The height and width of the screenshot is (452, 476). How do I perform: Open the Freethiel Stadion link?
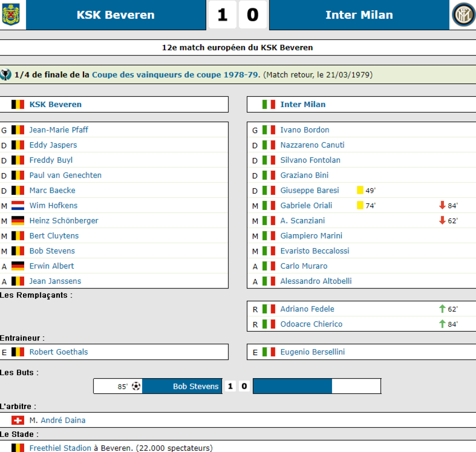[x=60, y=448]
